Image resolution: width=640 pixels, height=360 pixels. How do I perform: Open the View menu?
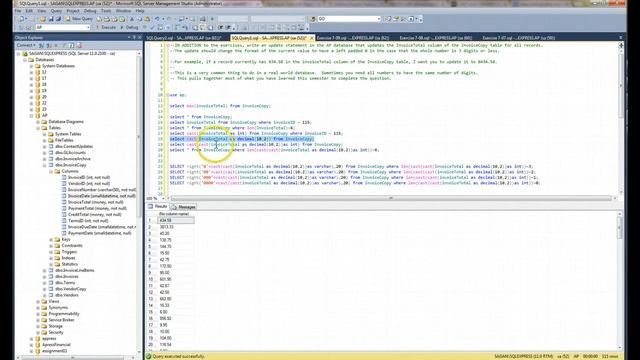[42, 11]
